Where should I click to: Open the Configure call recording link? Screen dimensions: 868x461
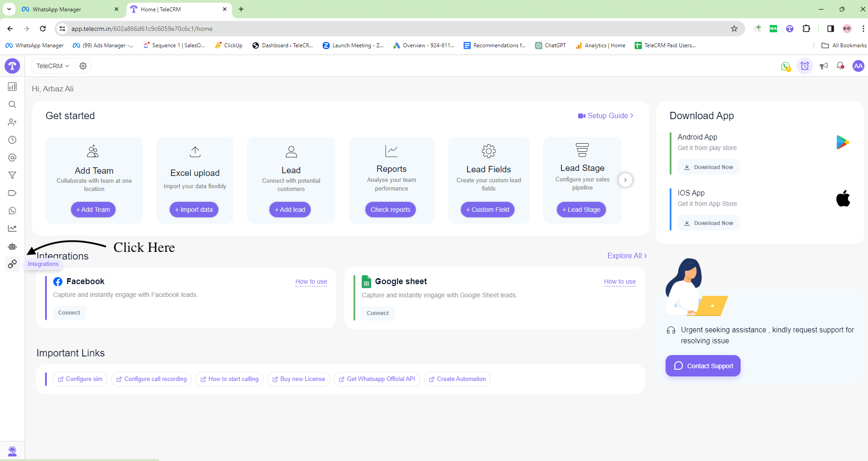[151, 379]
